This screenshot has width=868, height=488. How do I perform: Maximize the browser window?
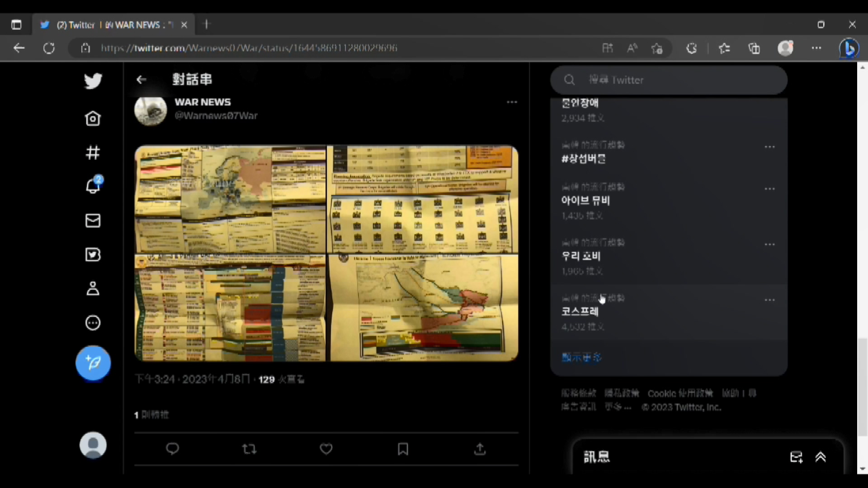pyautogui.click(x=821, y=24)
